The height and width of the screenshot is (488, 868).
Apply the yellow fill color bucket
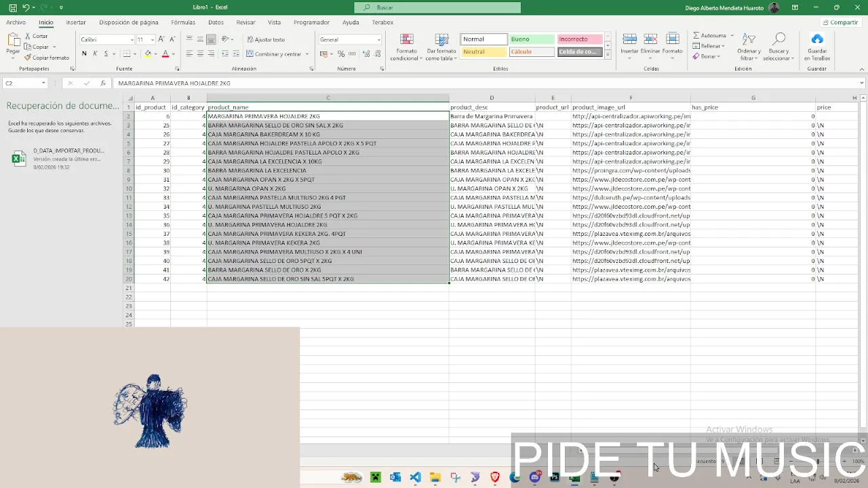click(148, 54)
